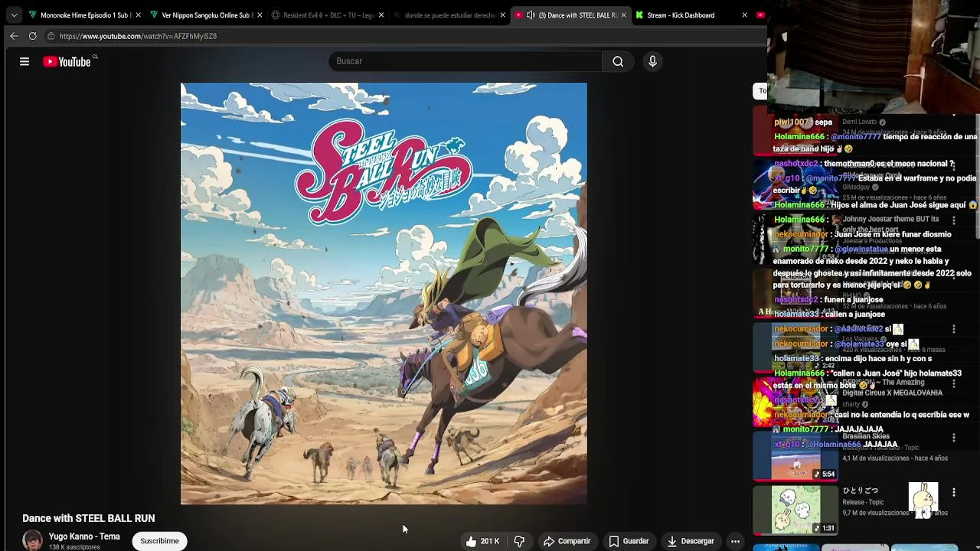980x551 pixels.
Task: Reload the page with refresh icon
Action: (32, 36)
